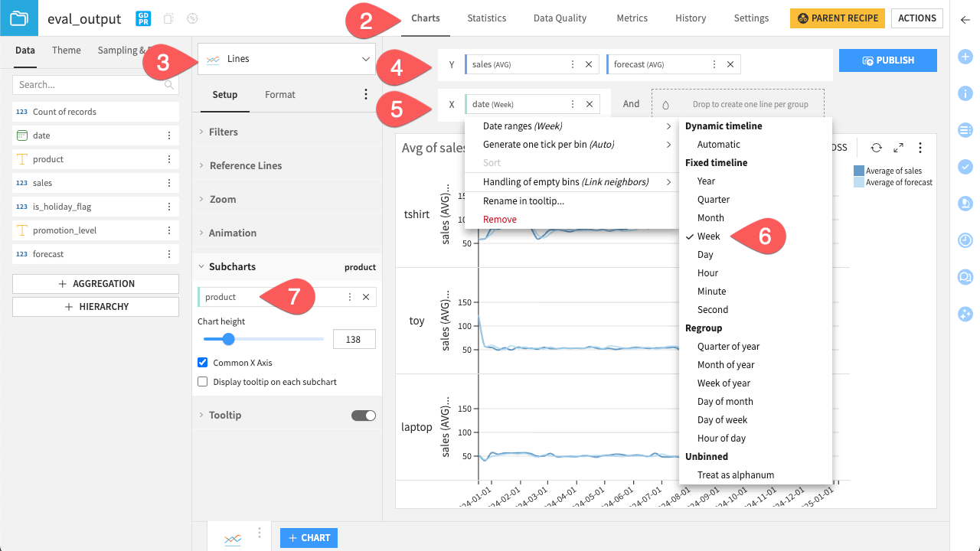Open the PARENT RECIPE button
The width and height of the screenshot is (980, 551).
point(837,18)
